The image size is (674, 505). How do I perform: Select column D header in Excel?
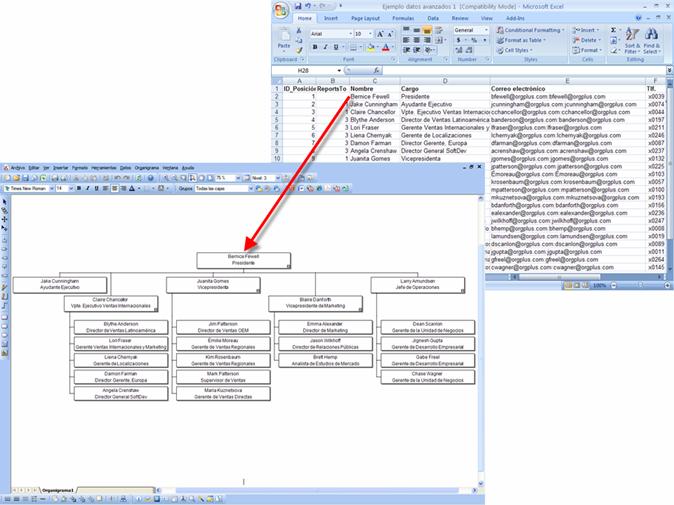pyautogui.click(x=445, y=81)
